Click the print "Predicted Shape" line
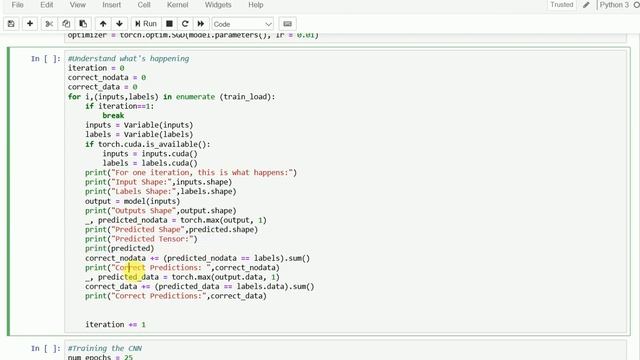 [171, 229]
